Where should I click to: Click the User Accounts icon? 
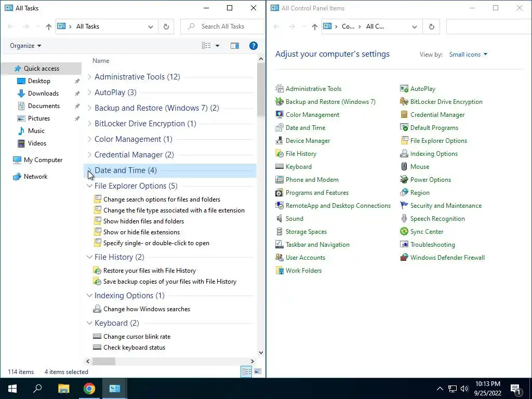coord(279,258)
